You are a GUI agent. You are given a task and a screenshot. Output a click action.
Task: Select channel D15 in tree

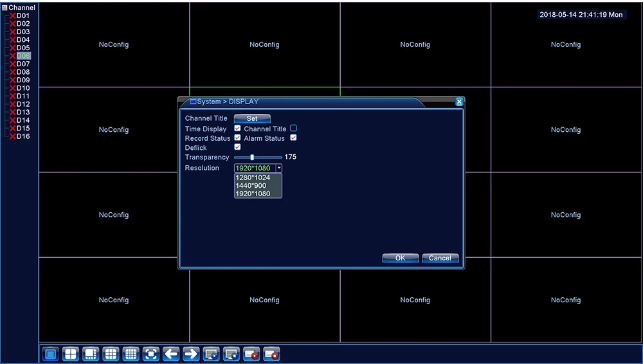tap(23, 128)
